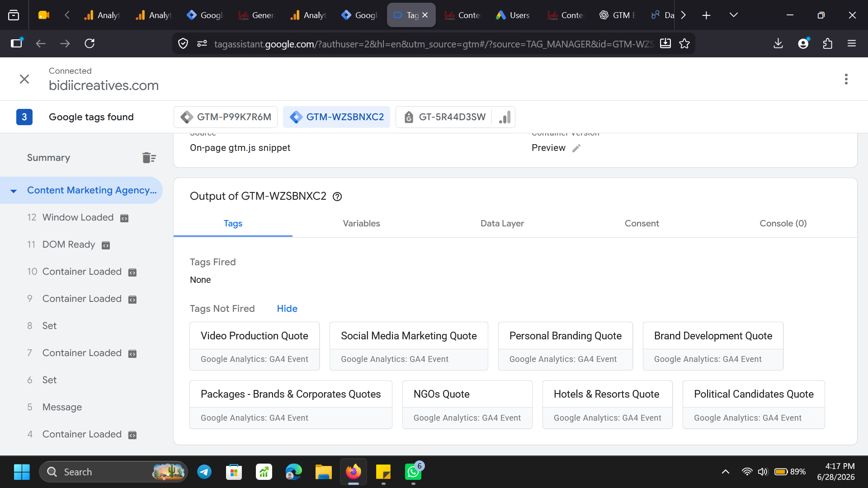Switch to the Consent tab
The image size is (868, 488).
coord(642,223)
